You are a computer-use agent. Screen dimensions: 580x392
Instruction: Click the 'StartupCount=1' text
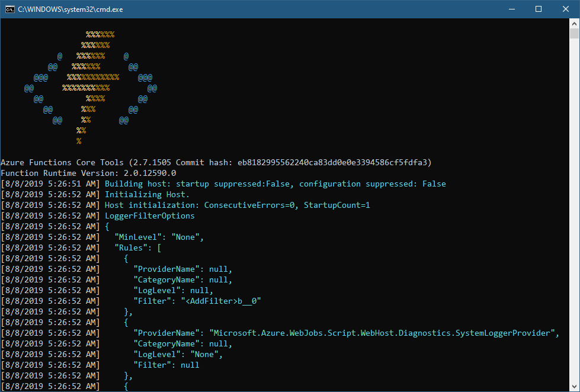[x=337, y=205]
